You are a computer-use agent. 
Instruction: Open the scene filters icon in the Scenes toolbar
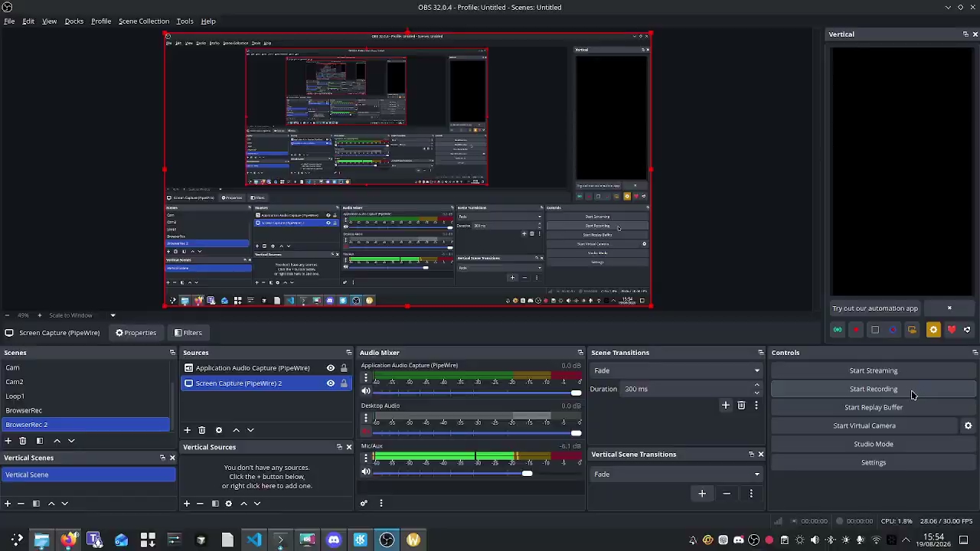[39, 441]
